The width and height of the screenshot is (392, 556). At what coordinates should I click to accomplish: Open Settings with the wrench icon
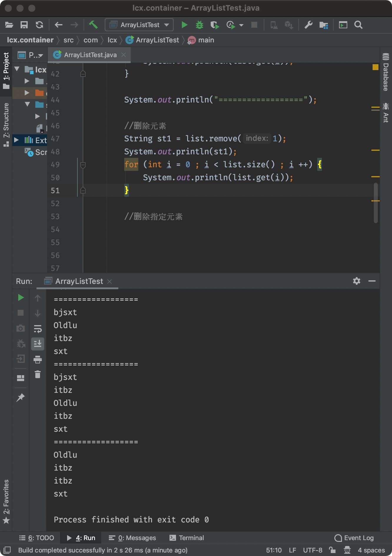pos(308,25)
